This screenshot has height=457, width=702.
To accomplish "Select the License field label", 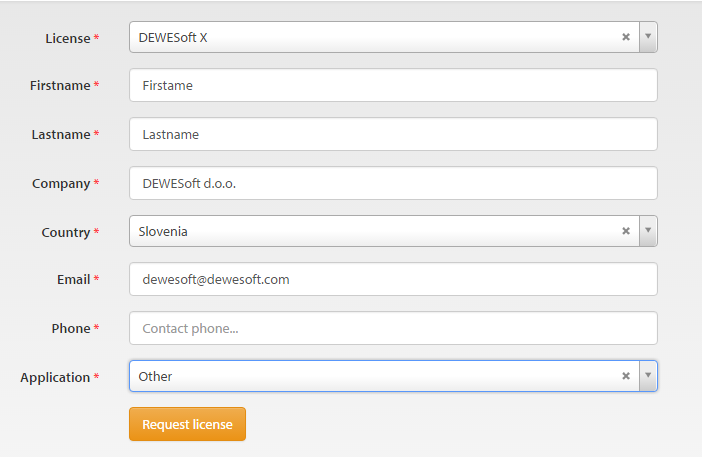I will pyautogui.click(x=68, y=38).
